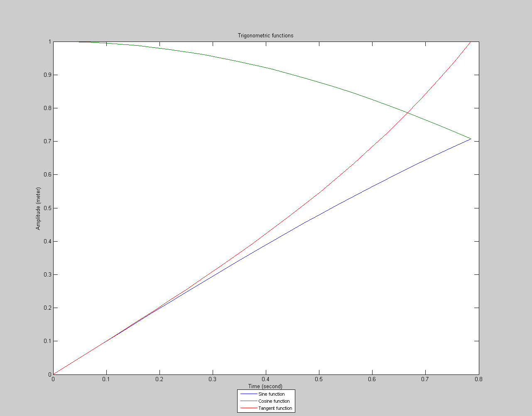
Task: Select the Cosine function legend entry
Action: coord(275,401)
